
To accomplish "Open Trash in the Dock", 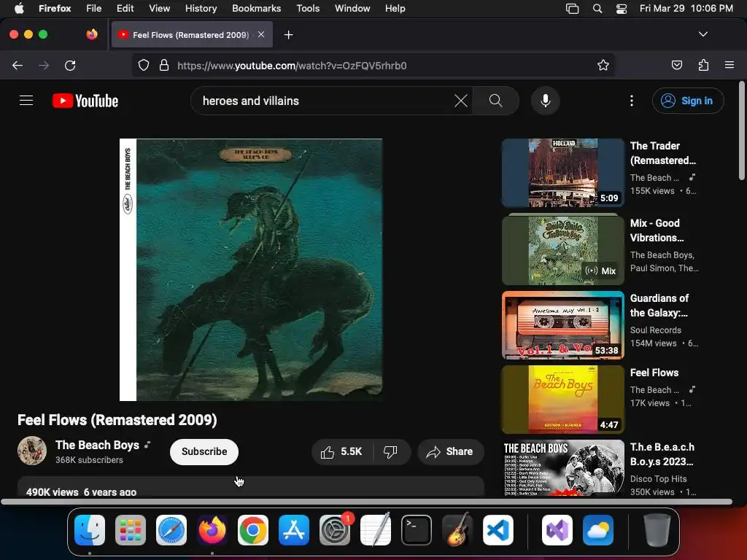I will (x=657, y=530).
